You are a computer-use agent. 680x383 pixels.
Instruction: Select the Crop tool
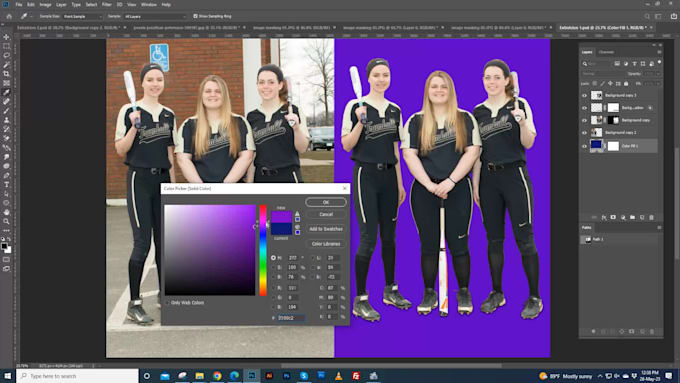click(6, 74)
